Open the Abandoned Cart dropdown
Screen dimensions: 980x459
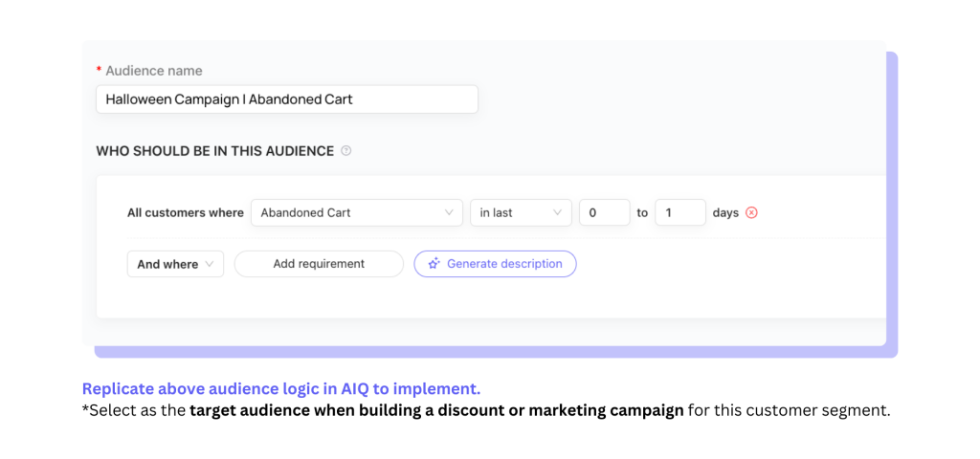coord(357,212)
